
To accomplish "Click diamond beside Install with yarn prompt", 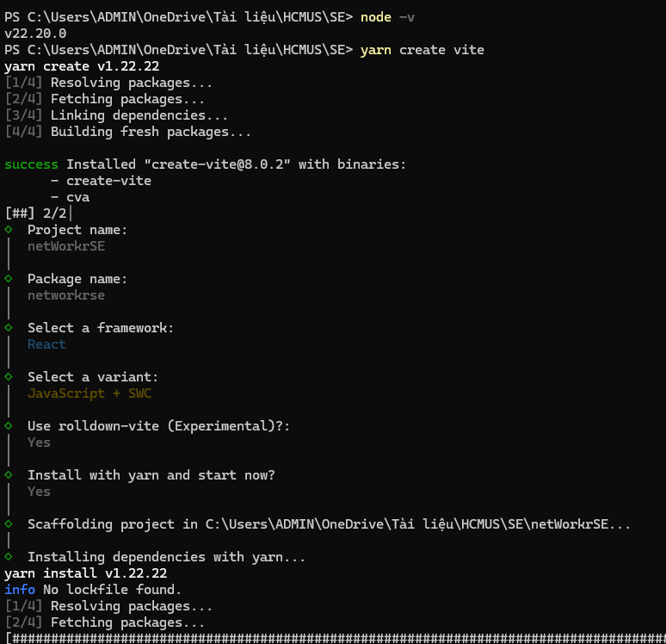I will tap(9, 474).
